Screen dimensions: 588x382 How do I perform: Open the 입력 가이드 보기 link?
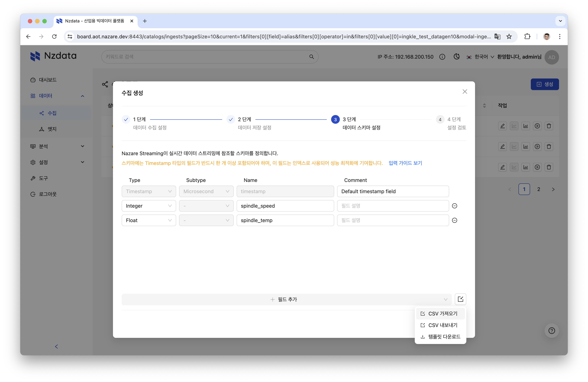(x=405, y=163)
